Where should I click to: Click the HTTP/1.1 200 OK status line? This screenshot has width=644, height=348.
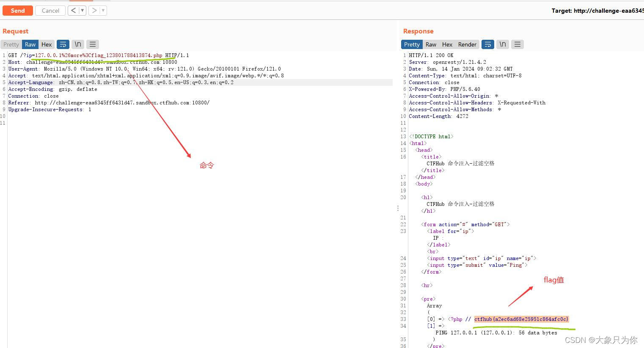431,55
